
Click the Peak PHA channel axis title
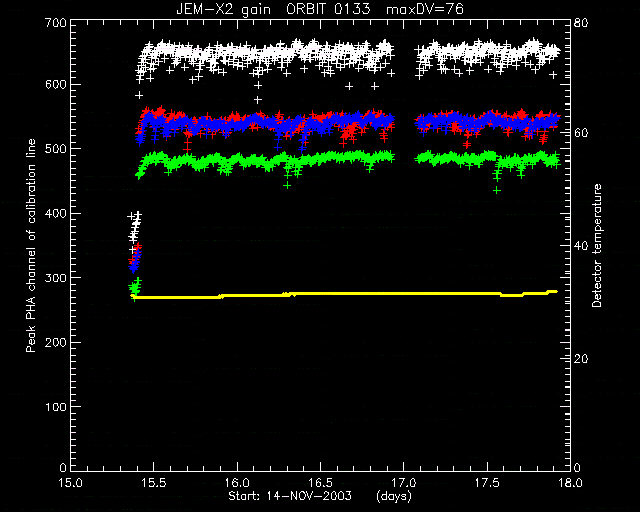pyautogui.click(x=31, y=245)
